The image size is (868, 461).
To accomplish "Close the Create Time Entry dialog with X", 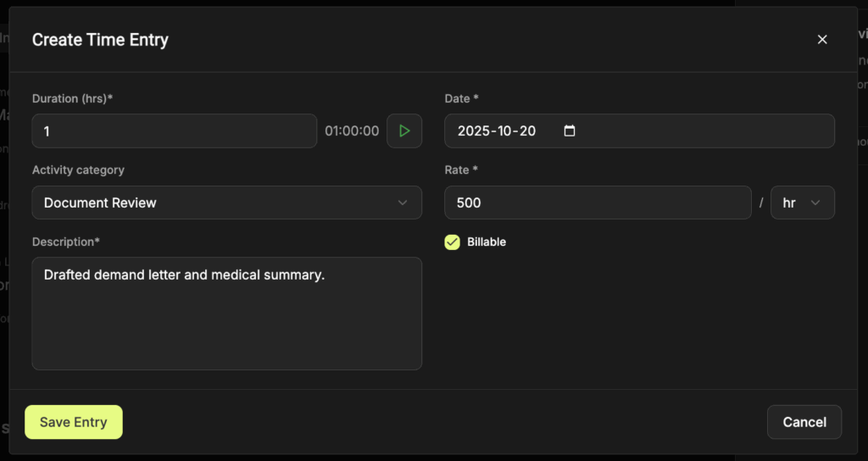I will pos(821,40).
